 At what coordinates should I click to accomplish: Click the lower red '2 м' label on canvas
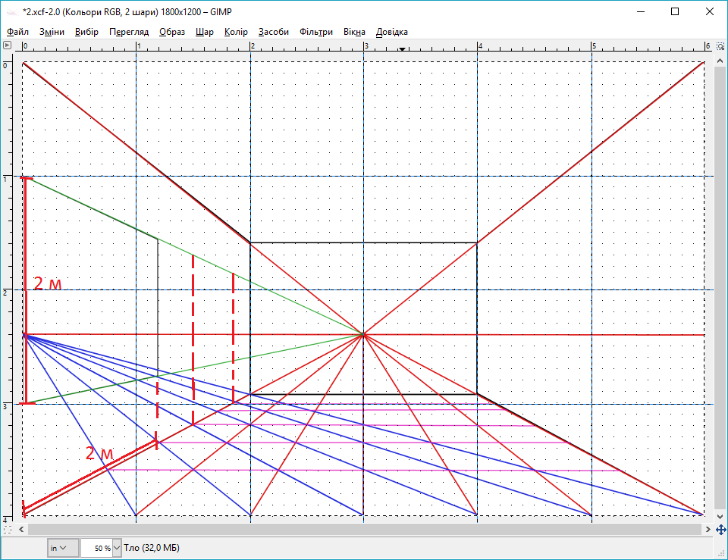coord(99,453)
